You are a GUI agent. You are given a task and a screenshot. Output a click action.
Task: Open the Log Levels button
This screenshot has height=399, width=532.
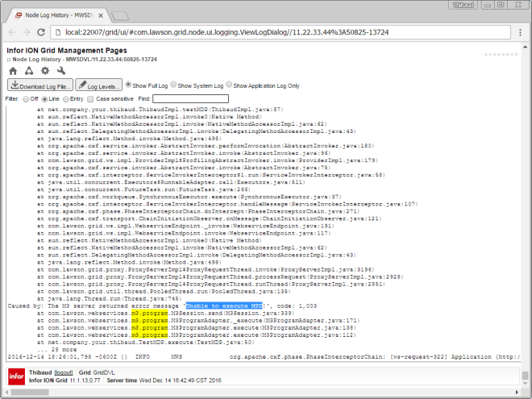click(x=98, y=85)
